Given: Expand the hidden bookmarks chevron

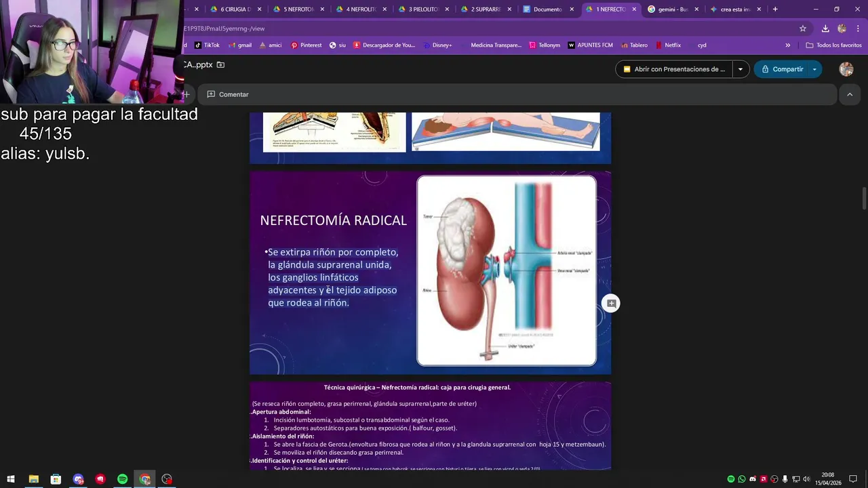Looking at the screenshot, I should [788, 45].
